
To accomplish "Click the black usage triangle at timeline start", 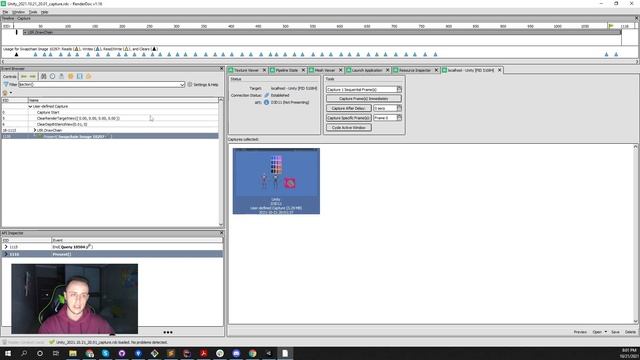I will pos(16,54).
